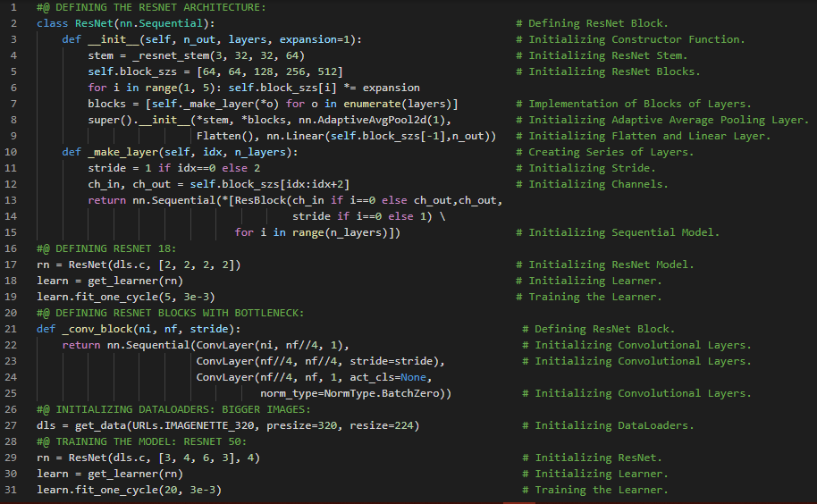This screenshot has height=504, width=817.
Task: Click line number 2 in the gutter
Action: (13, 23)
